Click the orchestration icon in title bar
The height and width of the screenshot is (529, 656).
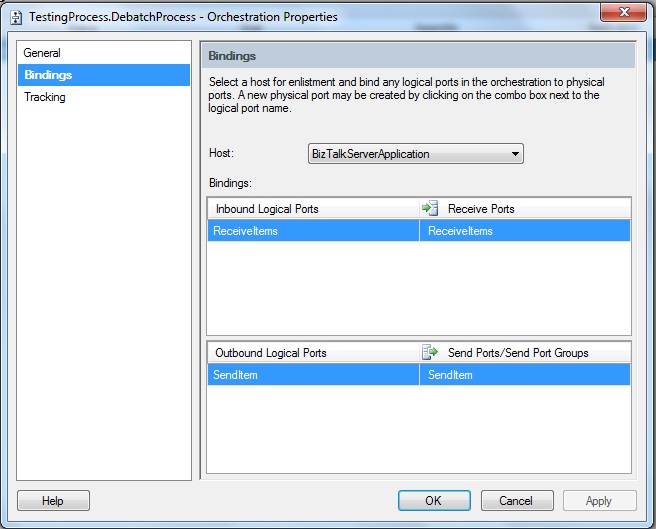tap(16, 17)
